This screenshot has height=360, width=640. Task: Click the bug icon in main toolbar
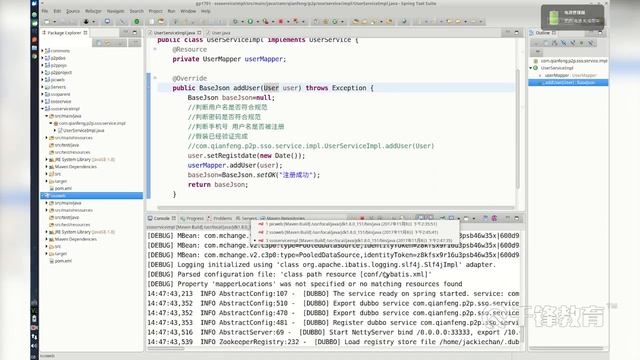tap(86, 22)
